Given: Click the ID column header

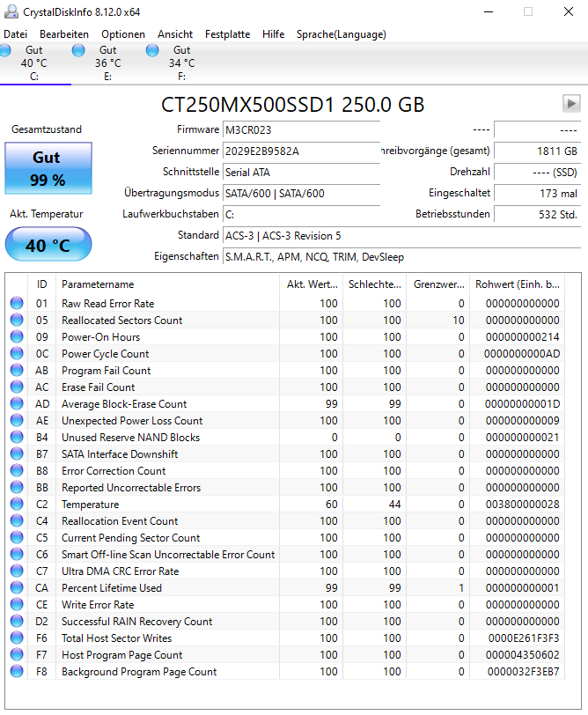Looking at the screenshot, I should pyautogui.click(x=42, y=284).
